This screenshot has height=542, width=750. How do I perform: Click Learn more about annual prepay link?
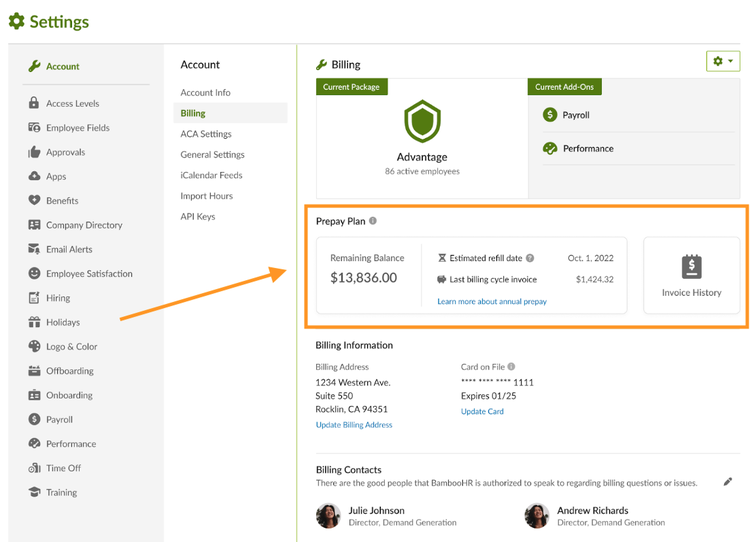click(492, 301)
